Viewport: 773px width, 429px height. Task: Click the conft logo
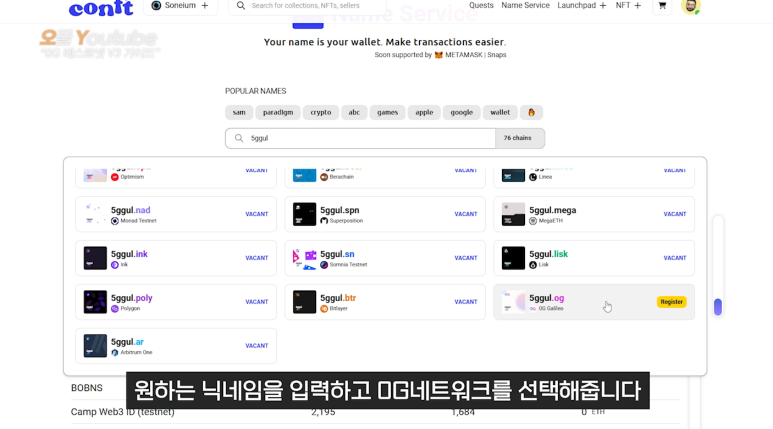coord(101,8)
